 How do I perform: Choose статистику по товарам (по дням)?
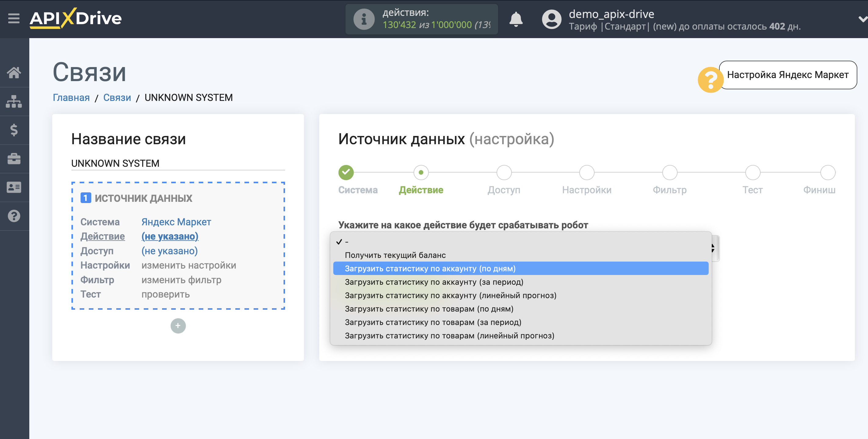coord(521,309)
